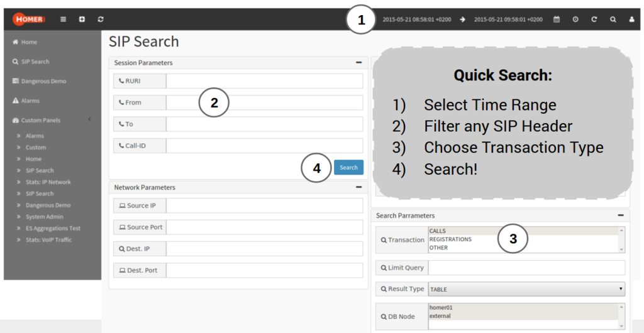This screenshot has height=333, width=644.
Task: Collapse the Custom Panels sidebar group
Action: pyautogui.click(x=89, y=119)
